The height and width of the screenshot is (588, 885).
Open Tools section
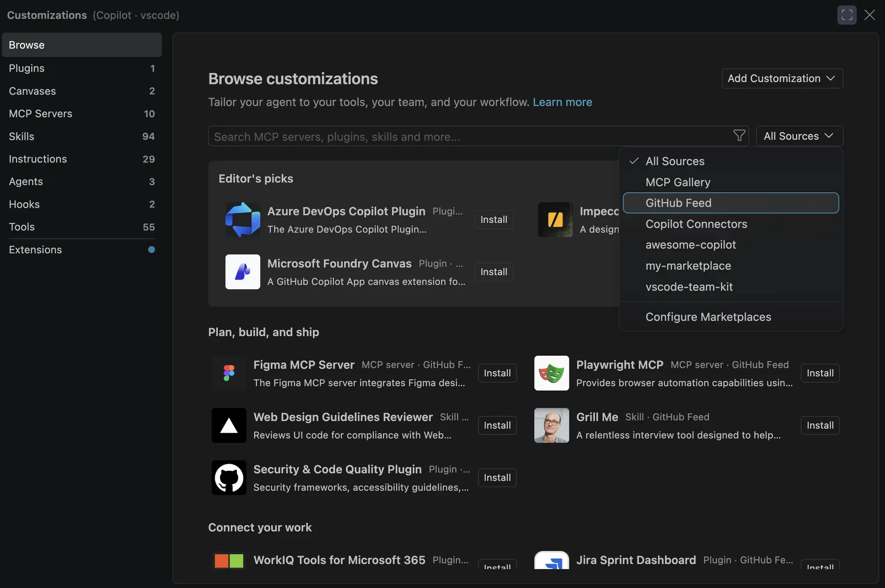(x=82, y=227)
